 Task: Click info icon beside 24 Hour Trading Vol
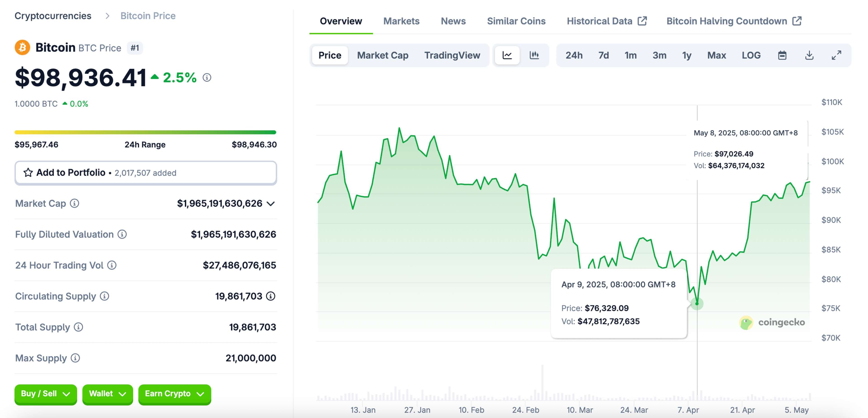[112, 265]
